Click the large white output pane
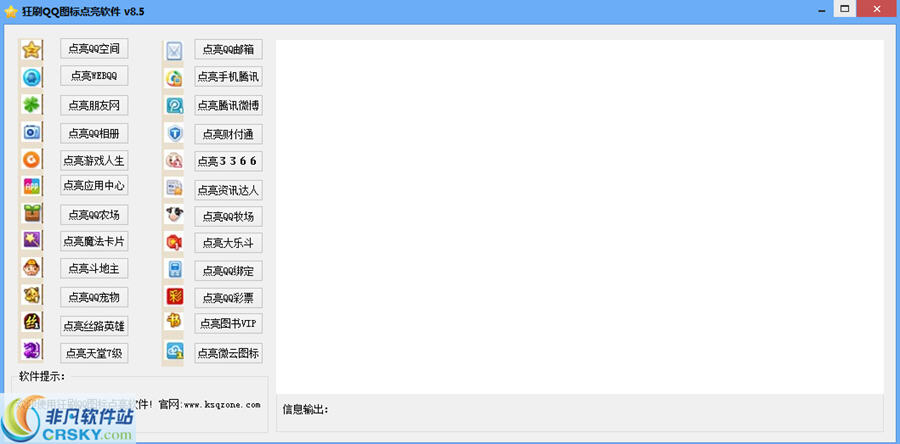This screenshot has width=900, height=444. coord(580,216)
